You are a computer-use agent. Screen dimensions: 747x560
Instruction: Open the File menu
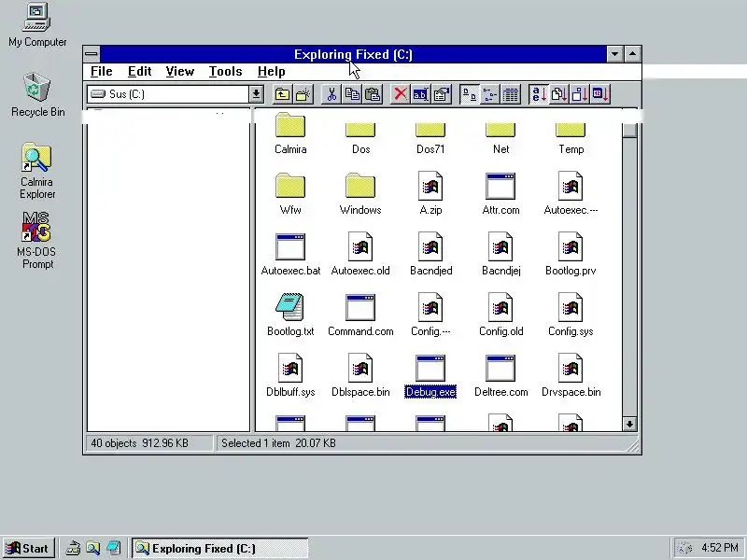[102, 72]
